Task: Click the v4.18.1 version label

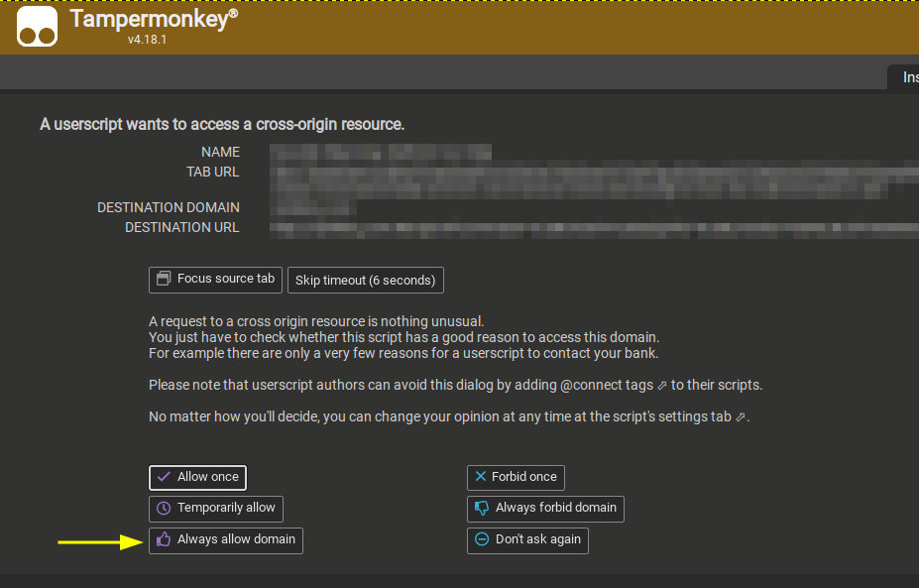Action: 149,41
